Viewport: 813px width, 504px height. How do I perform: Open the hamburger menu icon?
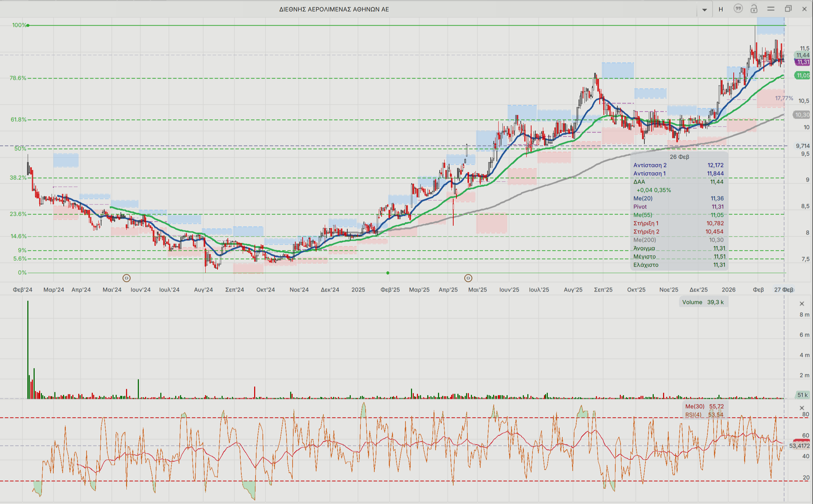point(770,9)
